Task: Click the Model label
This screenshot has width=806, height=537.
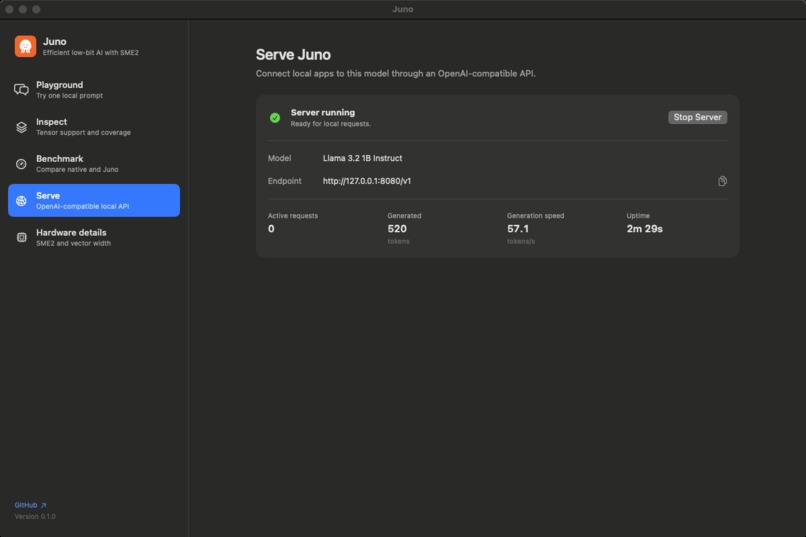Action: [279, 158]
